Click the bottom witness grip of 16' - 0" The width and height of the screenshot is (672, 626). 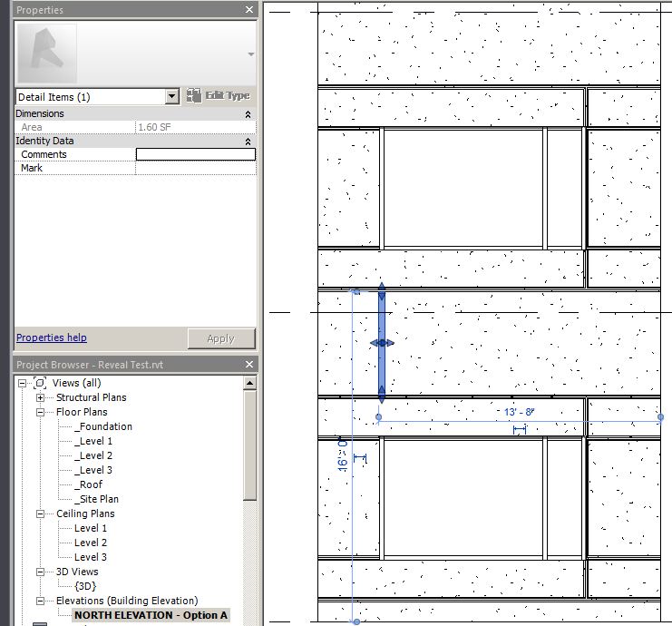[x=356, y=621]
